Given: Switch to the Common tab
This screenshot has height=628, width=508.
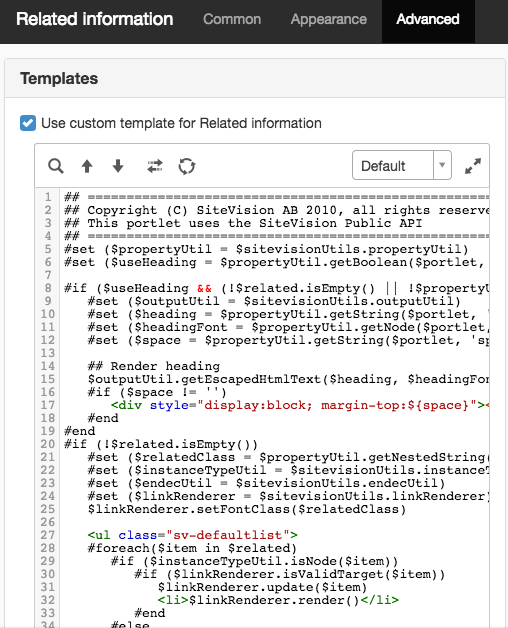Looking at the screenshot, I should point(232,19).
